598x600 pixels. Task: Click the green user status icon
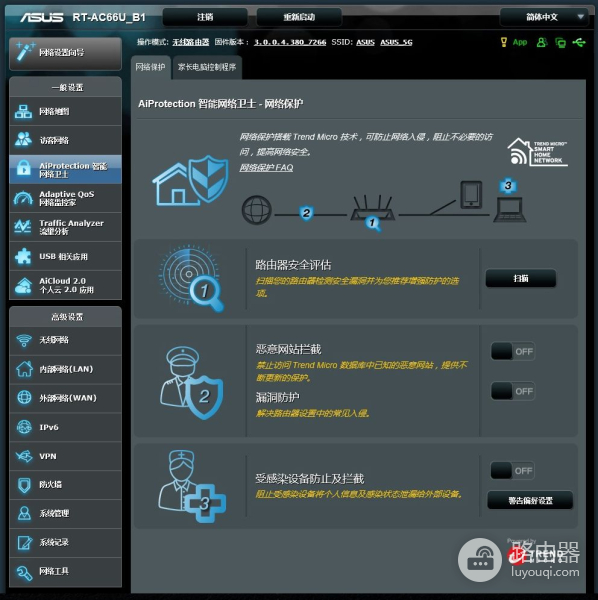pyautogui.click(x=541, y=42)
